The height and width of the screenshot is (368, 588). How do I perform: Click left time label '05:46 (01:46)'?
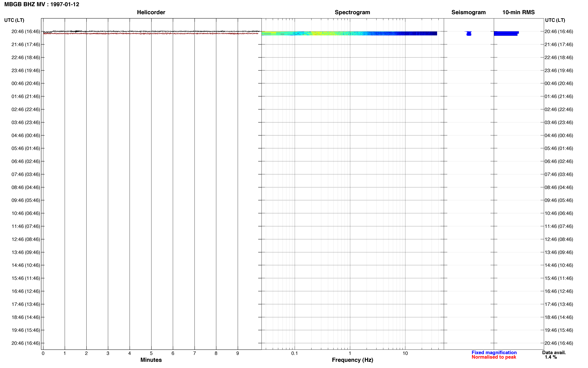(26, 148)
